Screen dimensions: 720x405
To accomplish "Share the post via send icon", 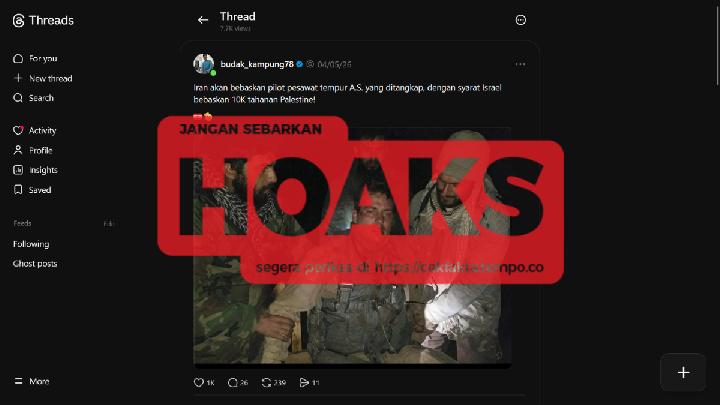I will click(x=304, y=382).
